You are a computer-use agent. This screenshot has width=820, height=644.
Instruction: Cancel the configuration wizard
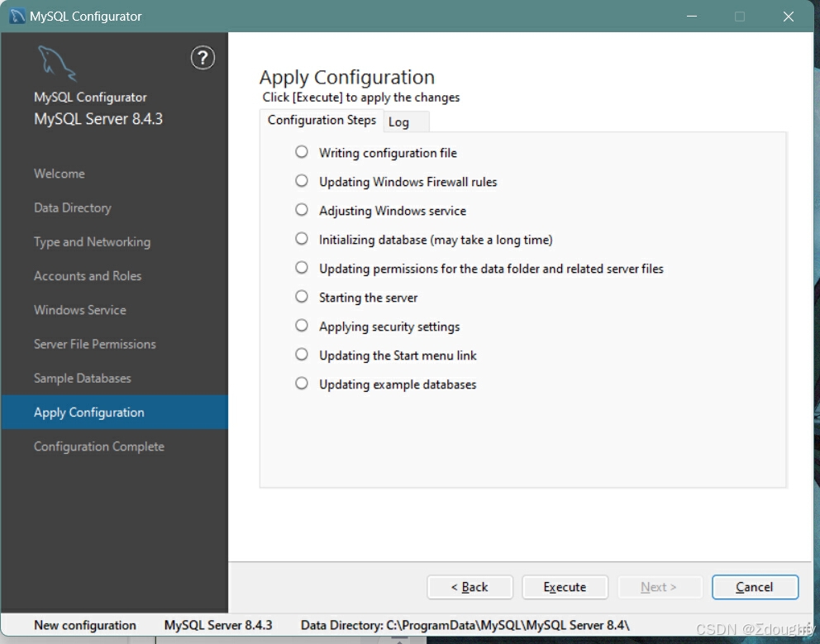pyautogui.click(x=755, y=587)
